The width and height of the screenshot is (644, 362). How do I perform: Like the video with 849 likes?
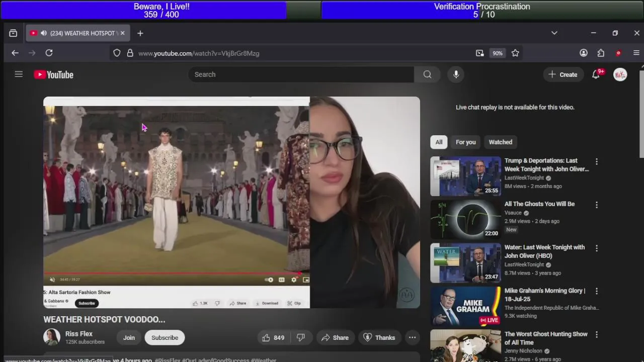pyautogui.click(x=273, y=337)
